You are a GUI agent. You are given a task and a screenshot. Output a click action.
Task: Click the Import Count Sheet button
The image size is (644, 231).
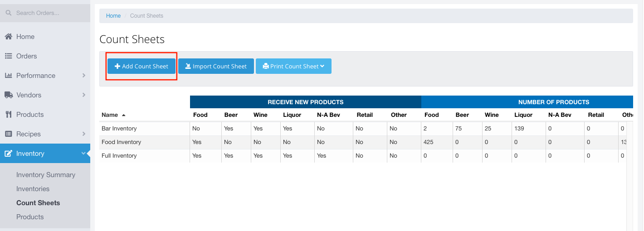click(216, 66)
